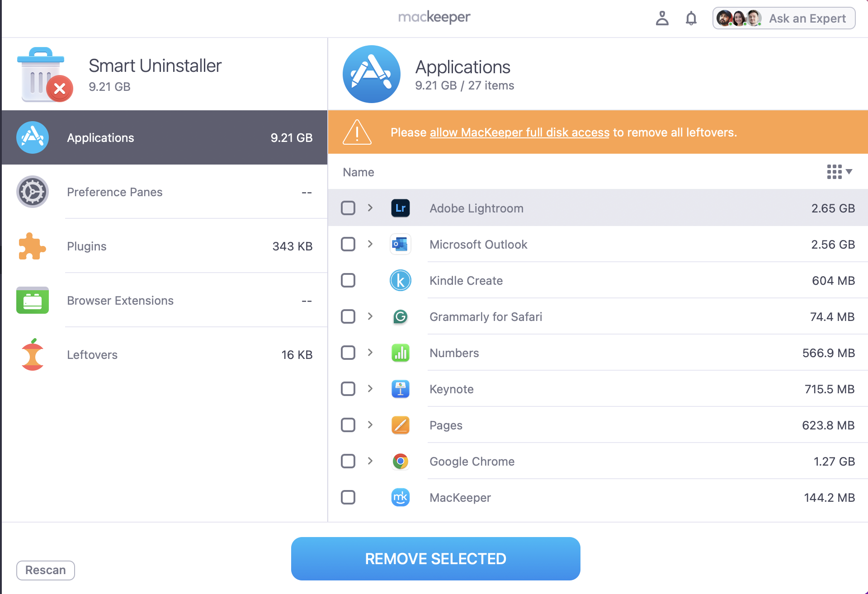The height and width of the screenshot is (594, 868).
Task: Open the Plugins puzzle-piece icon
Action: (32, 246)
